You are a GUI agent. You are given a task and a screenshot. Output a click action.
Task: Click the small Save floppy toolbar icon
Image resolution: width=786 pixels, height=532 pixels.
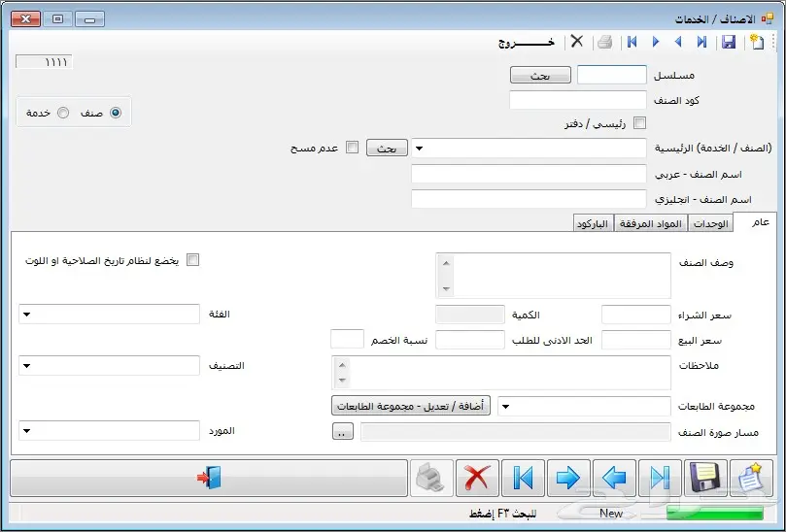point(729,42)
